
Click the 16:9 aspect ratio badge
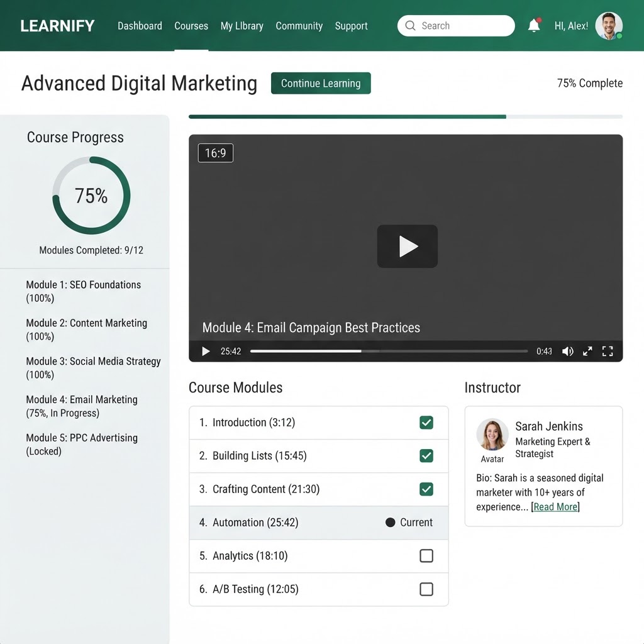click(x=216, y=153)
